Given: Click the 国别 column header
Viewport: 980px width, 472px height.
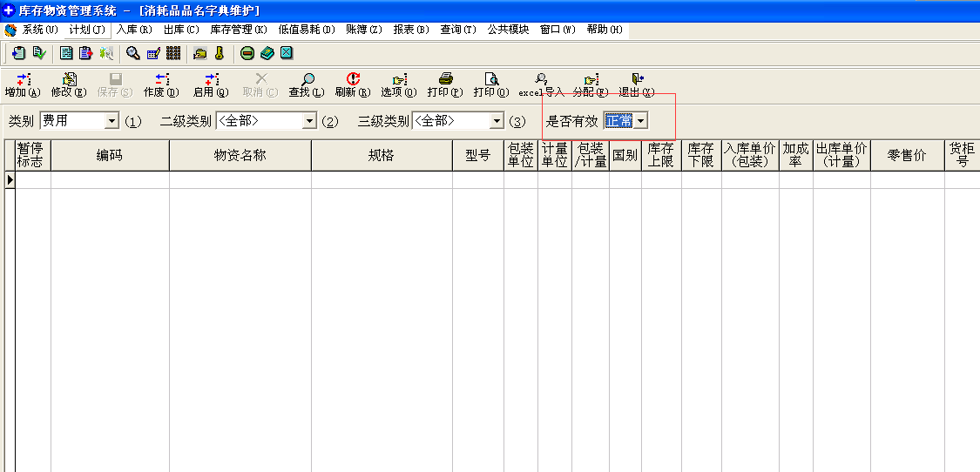Looking at the screenshot, I should click(625, 156).
